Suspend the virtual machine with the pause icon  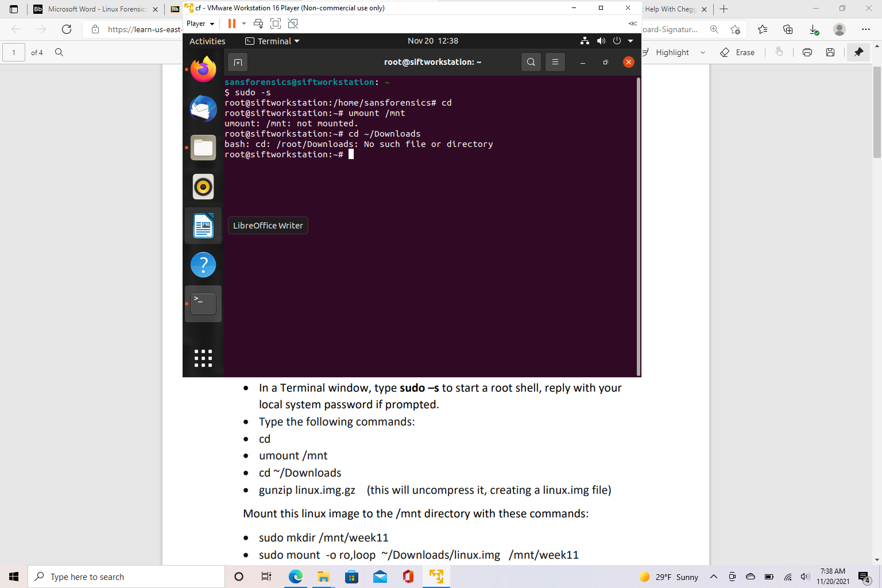point(232,24)
